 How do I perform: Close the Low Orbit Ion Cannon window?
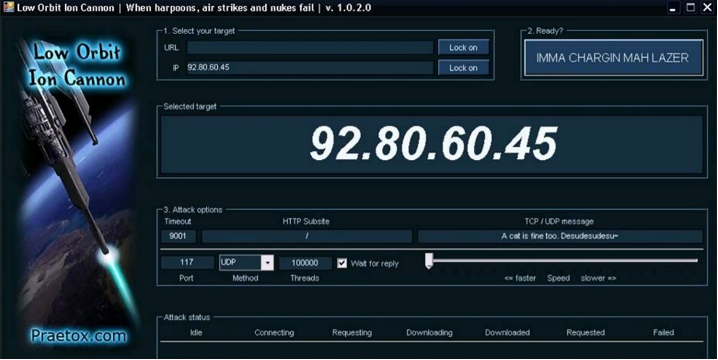707,8
